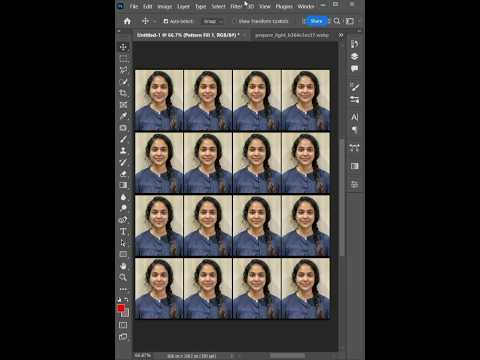Select the Zoom tool in the toolbox

(x=123, y=277)
